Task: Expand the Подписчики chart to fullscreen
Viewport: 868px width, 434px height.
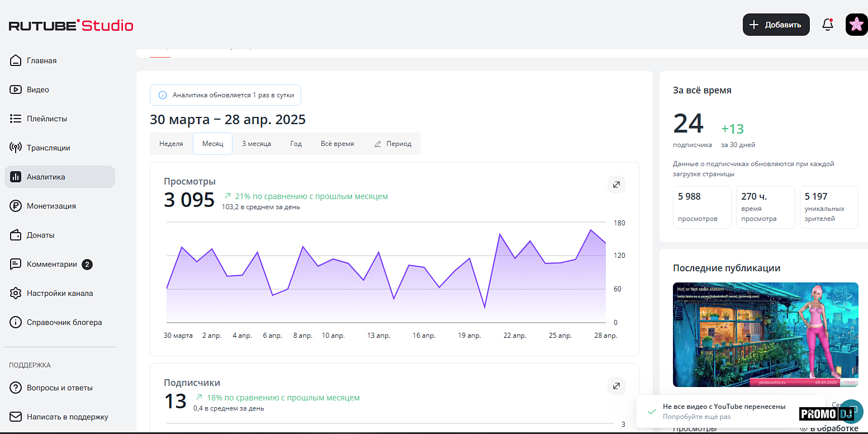Action: coord(616,386)
